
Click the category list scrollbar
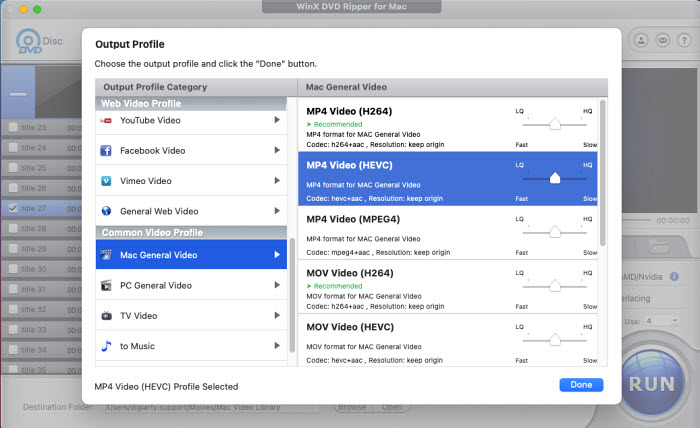pyautogui.click(x=292, y=295)
